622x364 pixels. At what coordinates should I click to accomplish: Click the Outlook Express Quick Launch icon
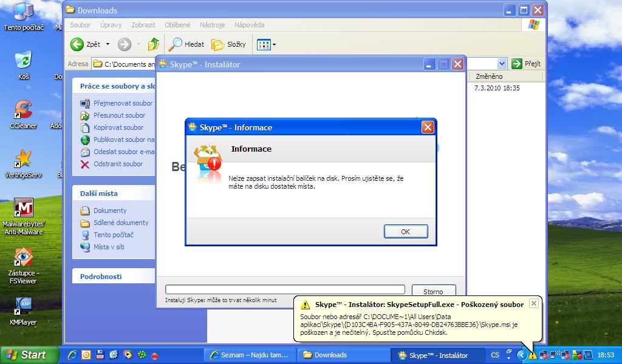point(114,355)
